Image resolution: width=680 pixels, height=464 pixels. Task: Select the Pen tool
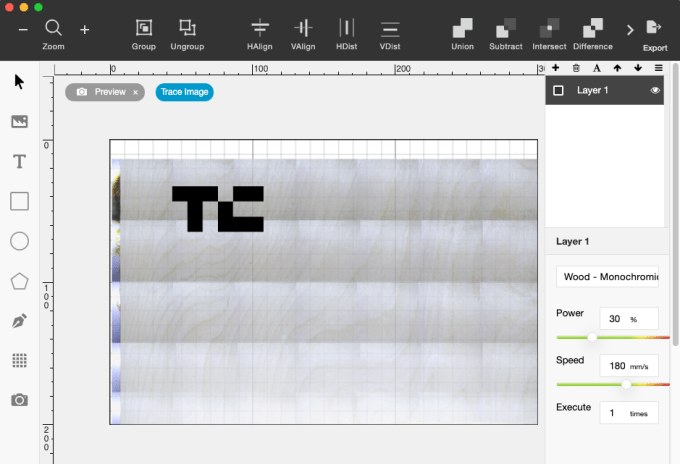(x=20, y=321)
